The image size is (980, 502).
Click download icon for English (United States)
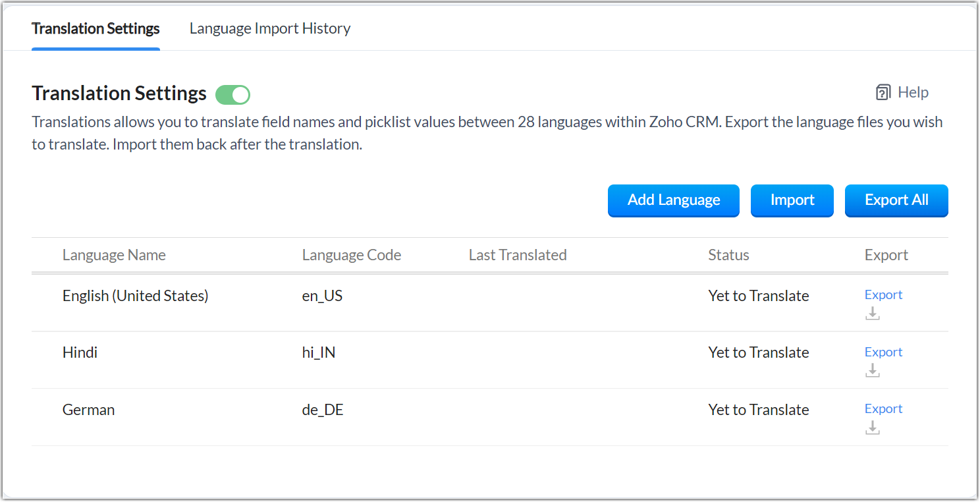point(873,314)
